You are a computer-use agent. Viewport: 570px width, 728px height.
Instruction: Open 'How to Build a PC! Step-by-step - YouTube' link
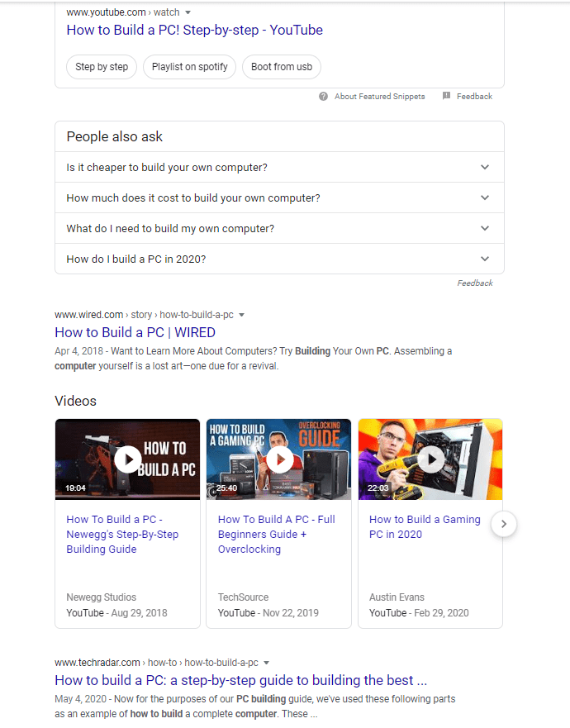[x=194, y=31]
